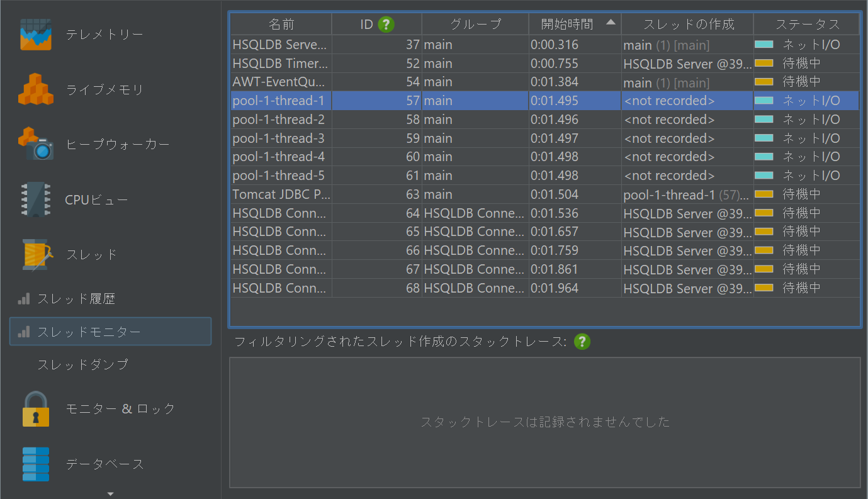The image size is (868, 499).
Task: Click the スタックトレースは記録されませんでした stack trace panel
Action: click(x=545, y=422)
